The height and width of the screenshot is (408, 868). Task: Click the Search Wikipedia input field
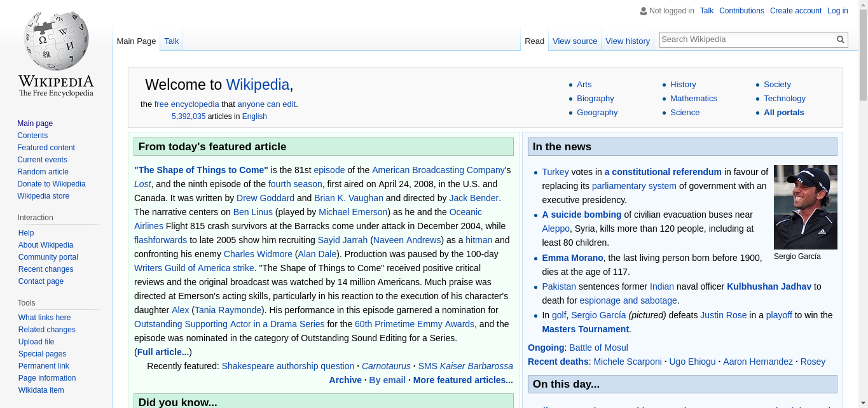pyautogui.click(x=747, y=39)
